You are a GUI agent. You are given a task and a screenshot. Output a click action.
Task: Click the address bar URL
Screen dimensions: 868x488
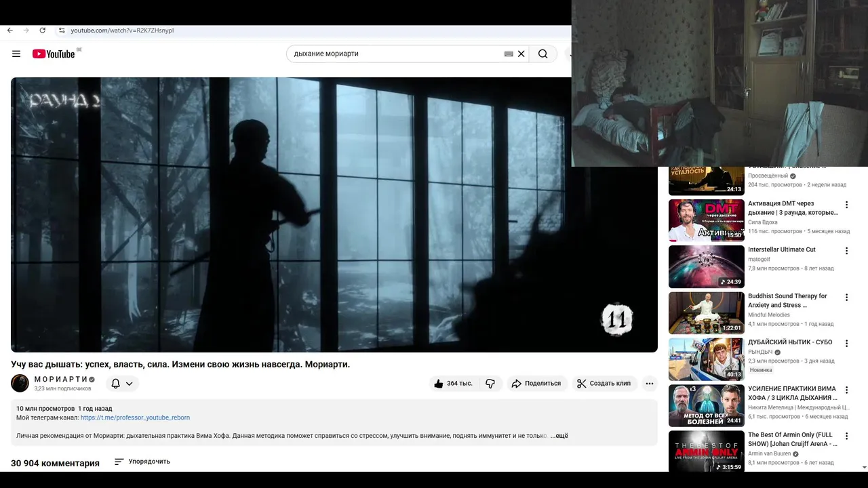click(x=122, y=30)
